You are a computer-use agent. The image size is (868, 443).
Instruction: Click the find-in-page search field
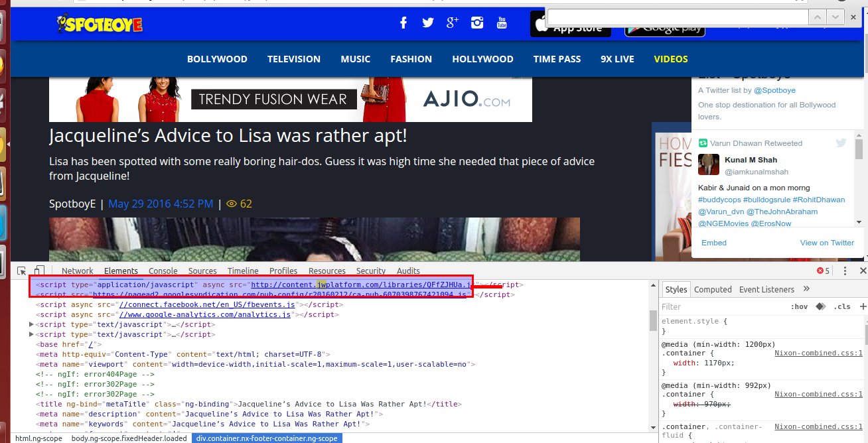[x=679, y=17]
